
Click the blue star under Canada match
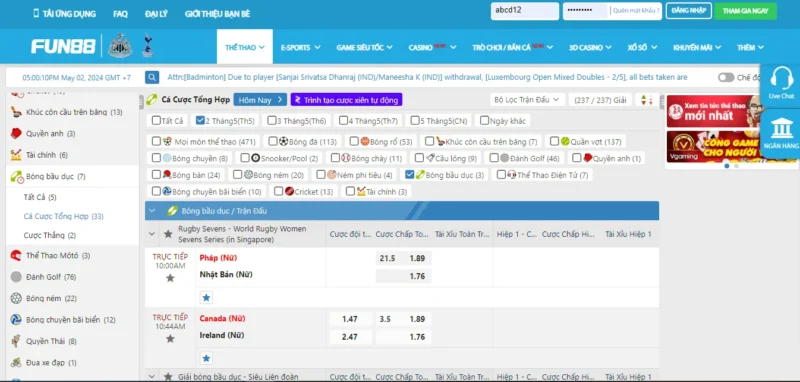point(206,358)
